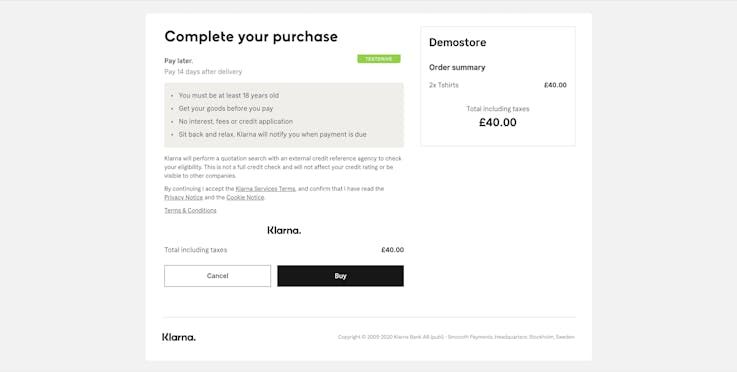737x372 pixels.
Task: Click the copyright notice in the footer
Action: tap(456, 337)
